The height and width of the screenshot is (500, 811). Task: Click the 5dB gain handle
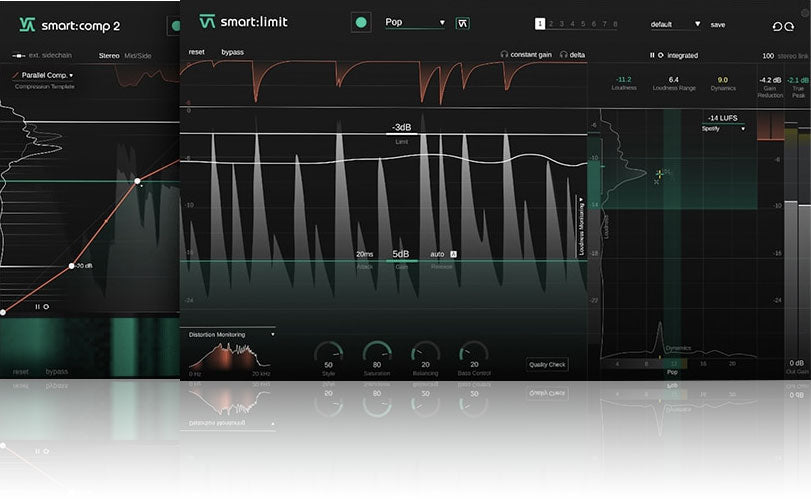(x=401, y=254)
